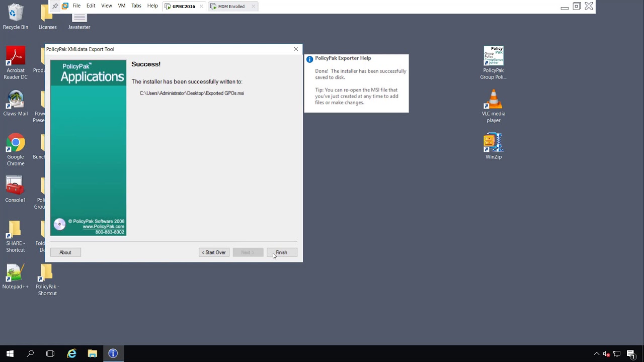
Task: Open the Tabs menu
Action: [136, 6]
